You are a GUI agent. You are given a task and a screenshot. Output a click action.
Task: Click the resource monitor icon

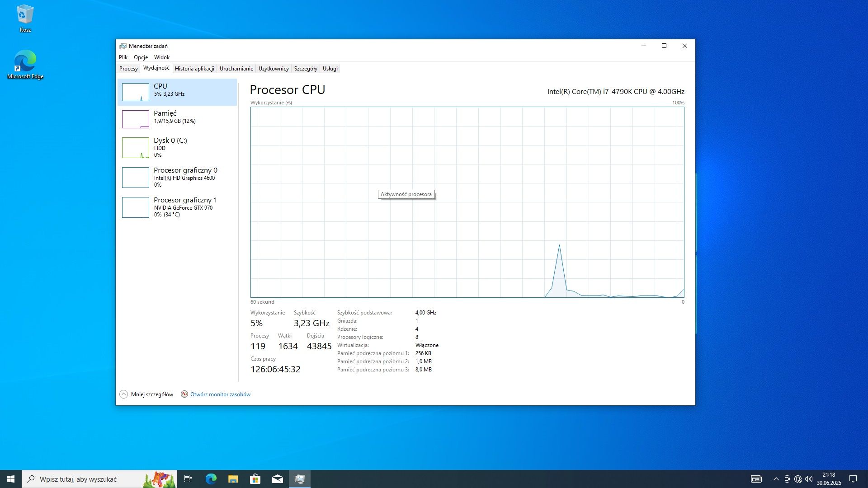tap(184, 394)
